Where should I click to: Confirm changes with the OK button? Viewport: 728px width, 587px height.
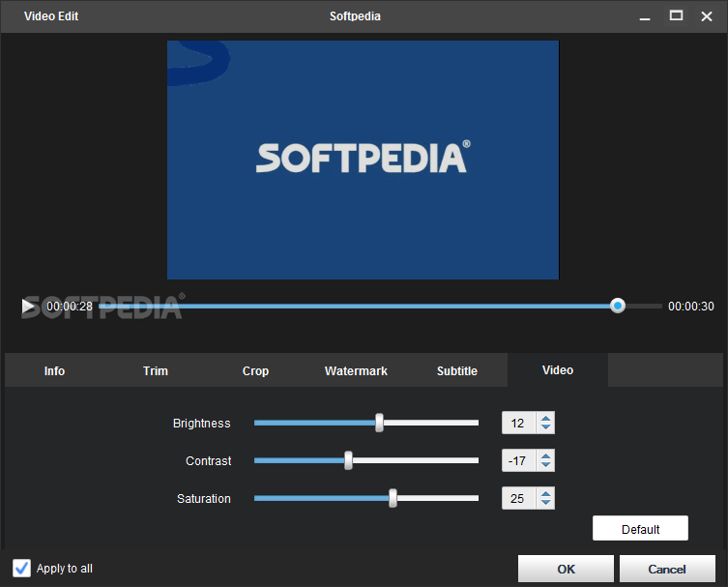566,569
